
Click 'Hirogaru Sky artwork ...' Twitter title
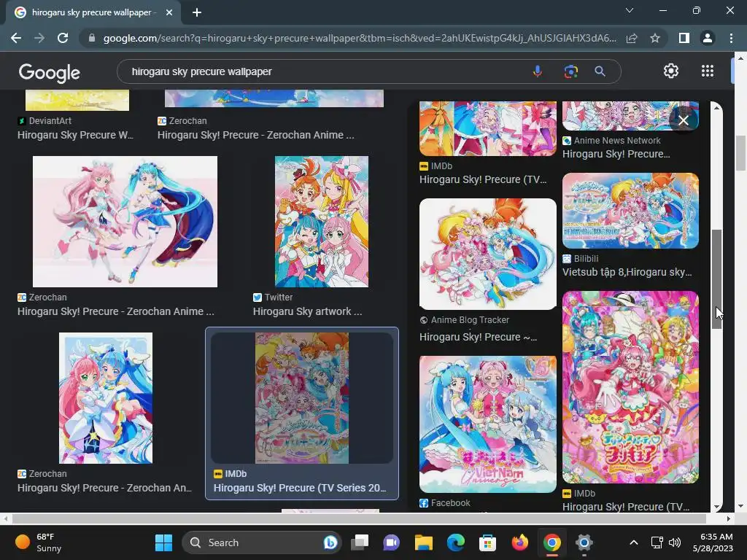pos(307,311)
